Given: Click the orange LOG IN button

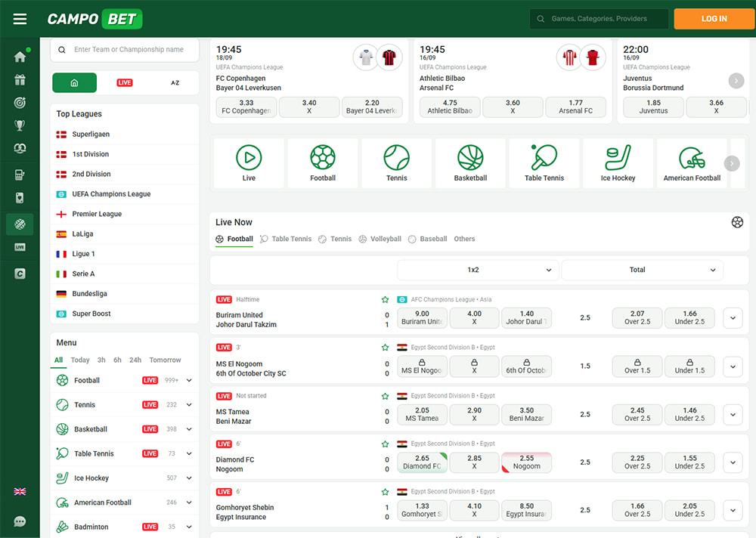Looking at the screenshot, I should point(714,19).
